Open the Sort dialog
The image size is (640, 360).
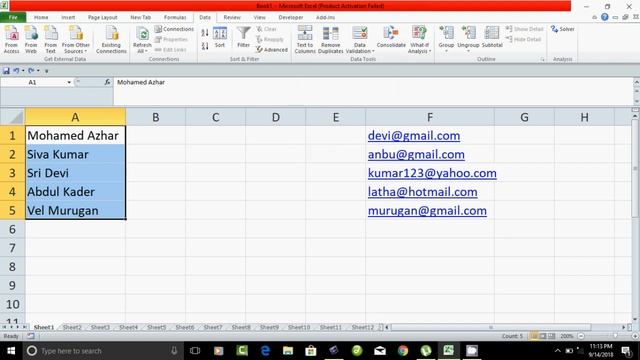tap(220, 38)
